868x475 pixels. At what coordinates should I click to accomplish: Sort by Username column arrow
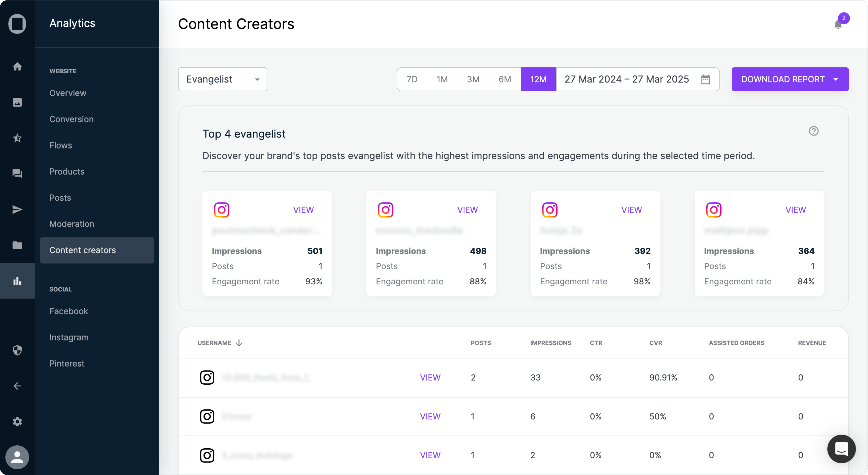[x=239, y=343]
